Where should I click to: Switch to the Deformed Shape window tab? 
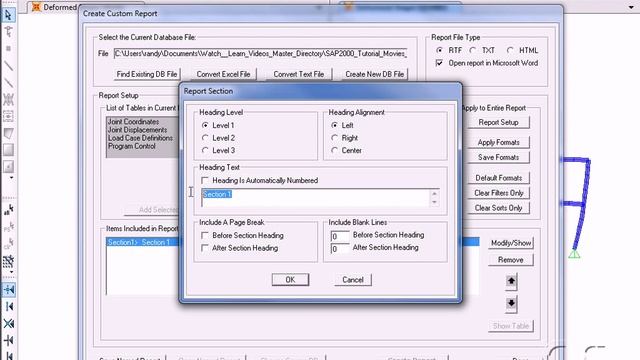pos(54,7)
